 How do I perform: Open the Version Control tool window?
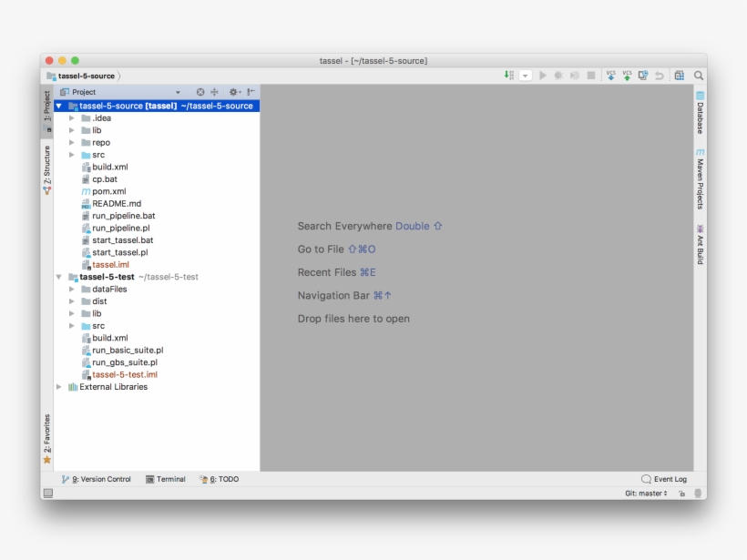tap(97, 479)
